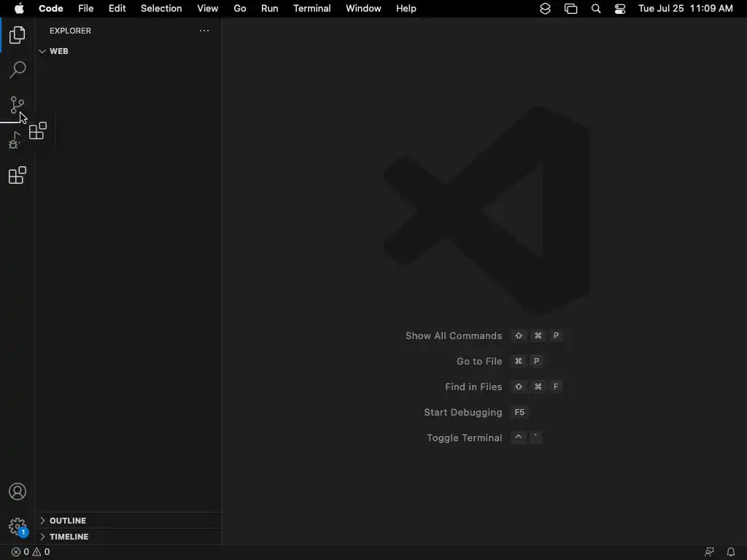Click the Find in Files label

[x=473, y=386]
